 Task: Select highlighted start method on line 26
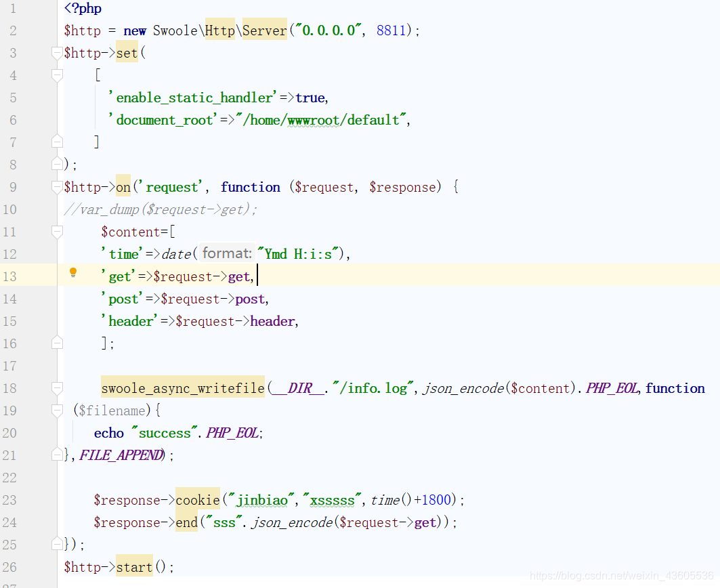pos(134,566)
